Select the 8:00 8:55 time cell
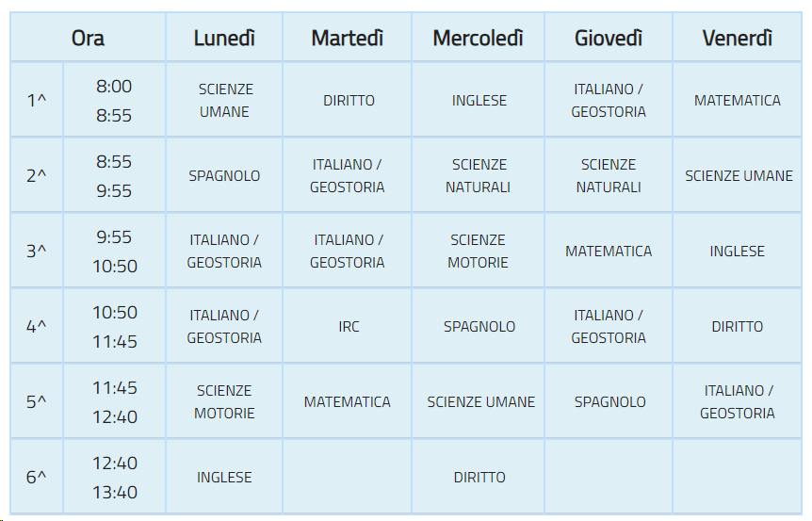Screen dimensions: 812x521 point(114,100)
